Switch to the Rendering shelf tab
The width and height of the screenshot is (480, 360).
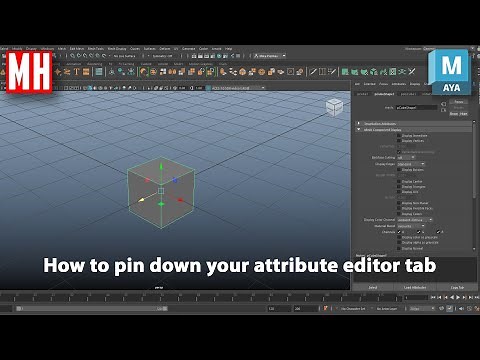pyautogui.click(x=95, y=64)
